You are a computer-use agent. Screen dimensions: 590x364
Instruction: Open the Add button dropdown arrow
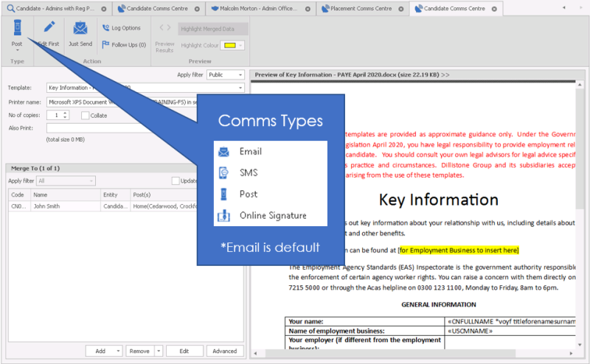click(x=119, y=351)
